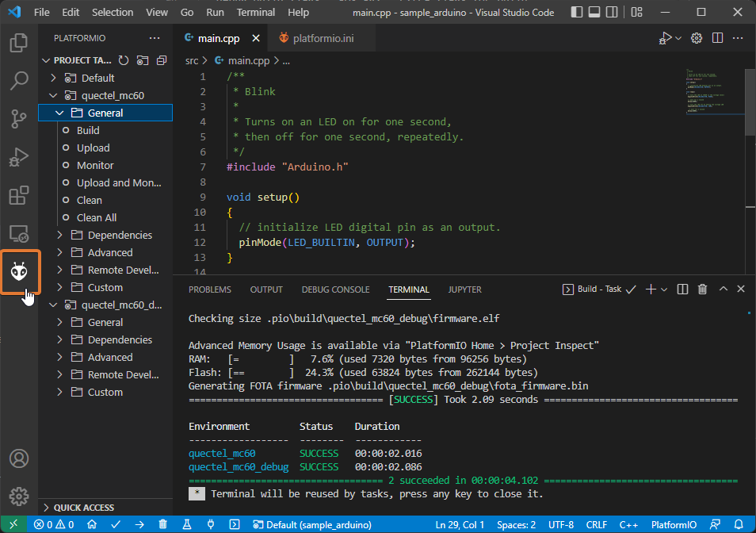This screenshot has width=756, height=533.
Task: Click the errors and warnings count
Action: click(x=54, y=524)
